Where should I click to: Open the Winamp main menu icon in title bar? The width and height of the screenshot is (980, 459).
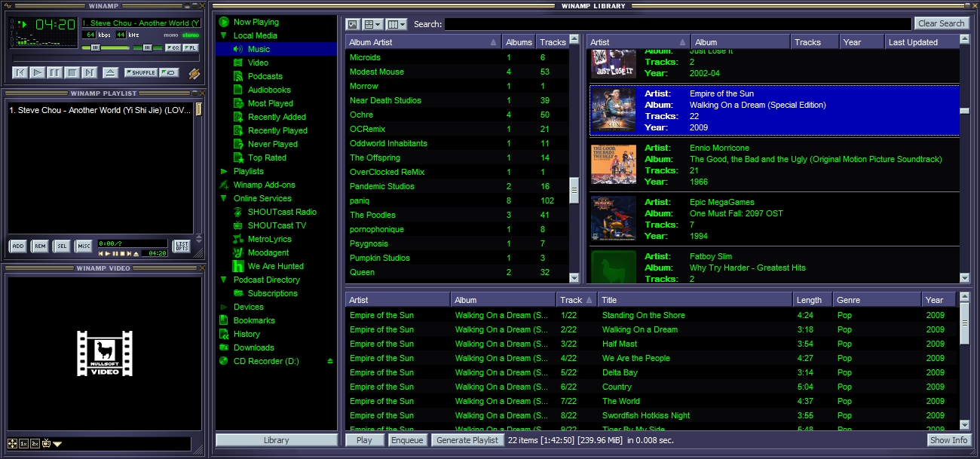click(8, 6)
